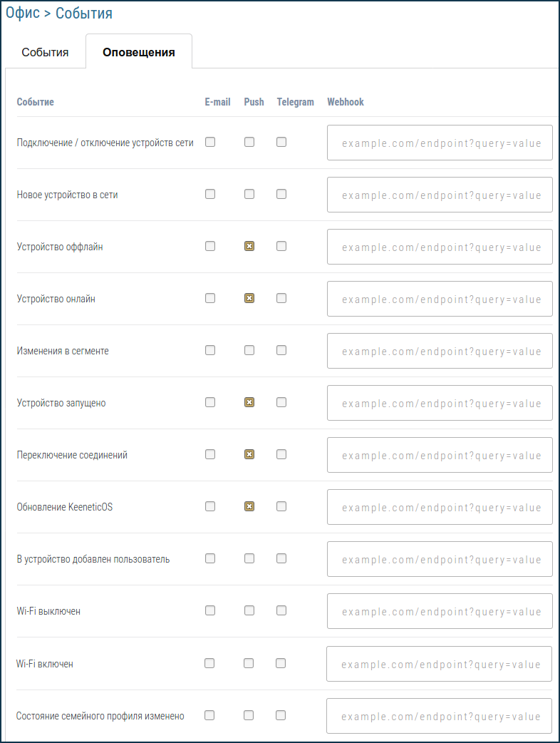Enable Push for В устройство добавлен пользователь

point(249,558)
